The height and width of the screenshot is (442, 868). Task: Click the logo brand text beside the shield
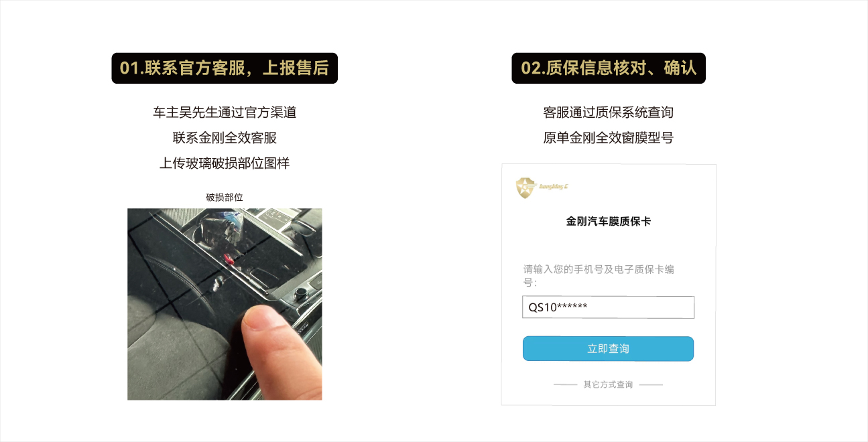554,186
